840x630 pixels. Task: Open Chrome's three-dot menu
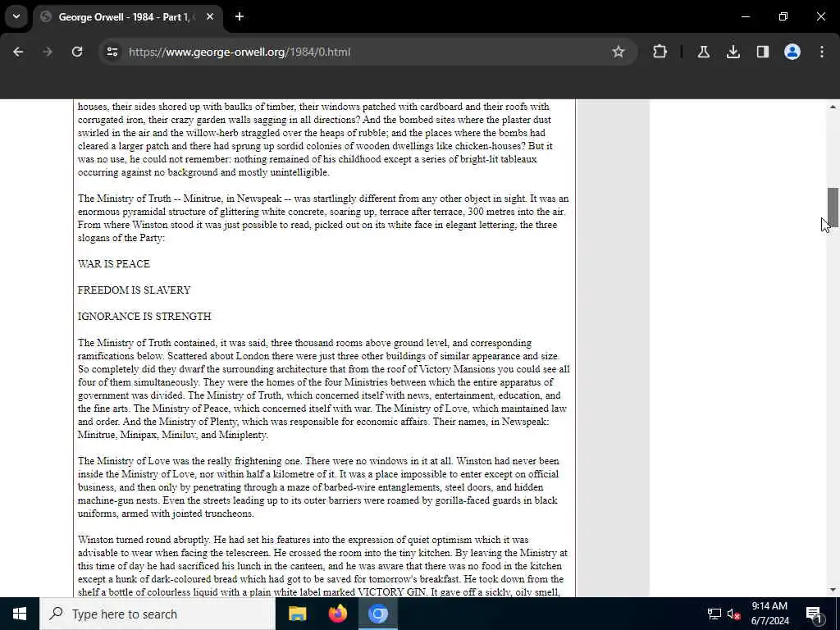coord(822,52)
